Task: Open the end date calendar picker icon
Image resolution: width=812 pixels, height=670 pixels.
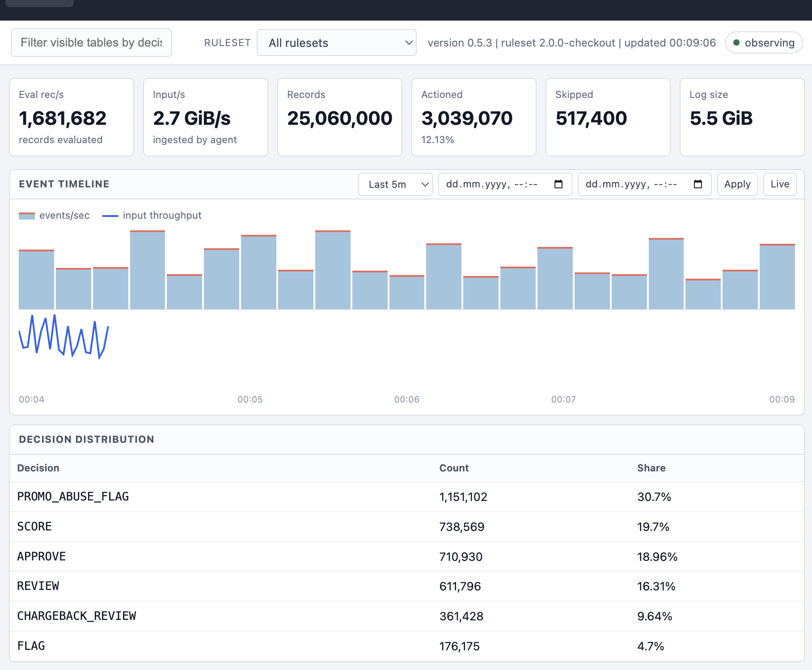Action: [x=698, y=184]
